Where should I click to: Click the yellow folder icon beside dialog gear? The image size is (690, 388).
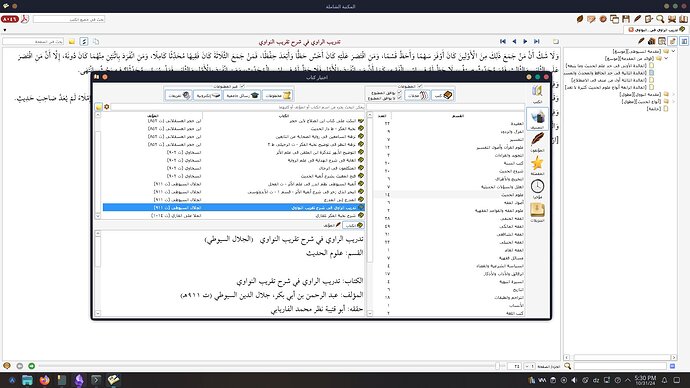pos(99,107)
